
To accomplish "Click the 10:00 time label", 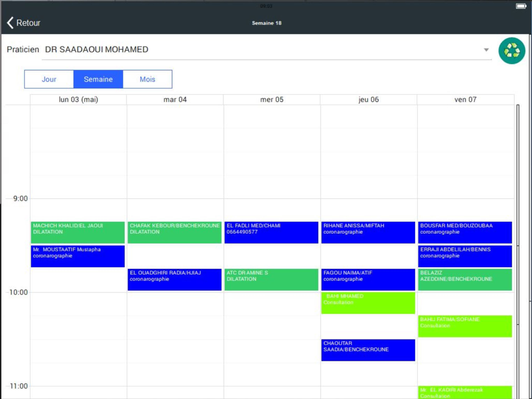I will 19,292.
